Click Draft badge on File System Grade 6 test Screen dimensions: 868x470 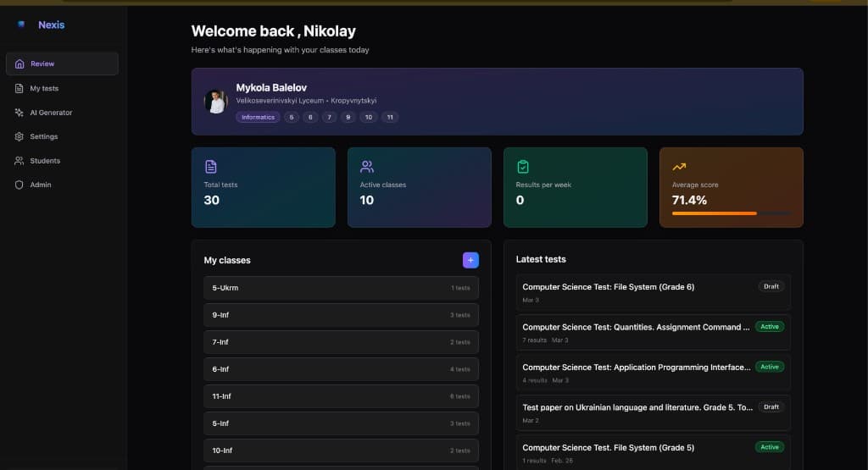[x=771, y=286]
